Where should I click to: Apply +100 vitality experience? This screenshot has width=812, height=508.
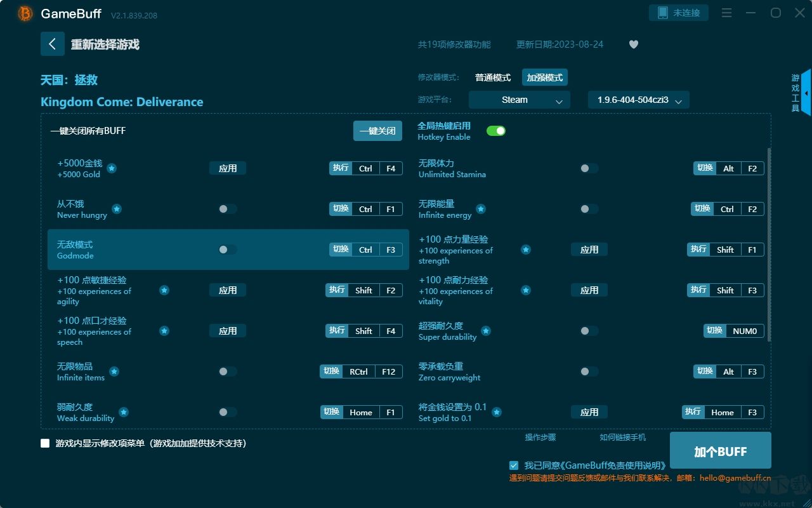pos(589,290)
